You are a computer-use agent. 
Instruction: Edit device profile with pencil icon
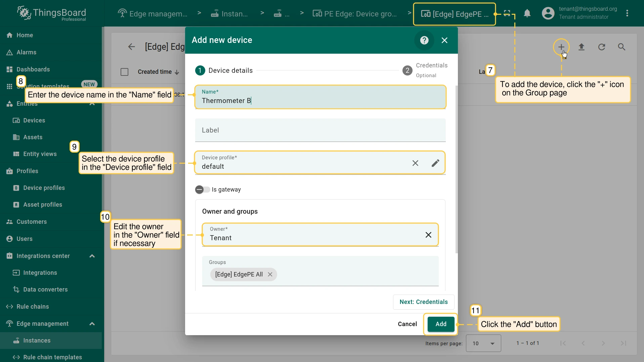tap(435, 163)
